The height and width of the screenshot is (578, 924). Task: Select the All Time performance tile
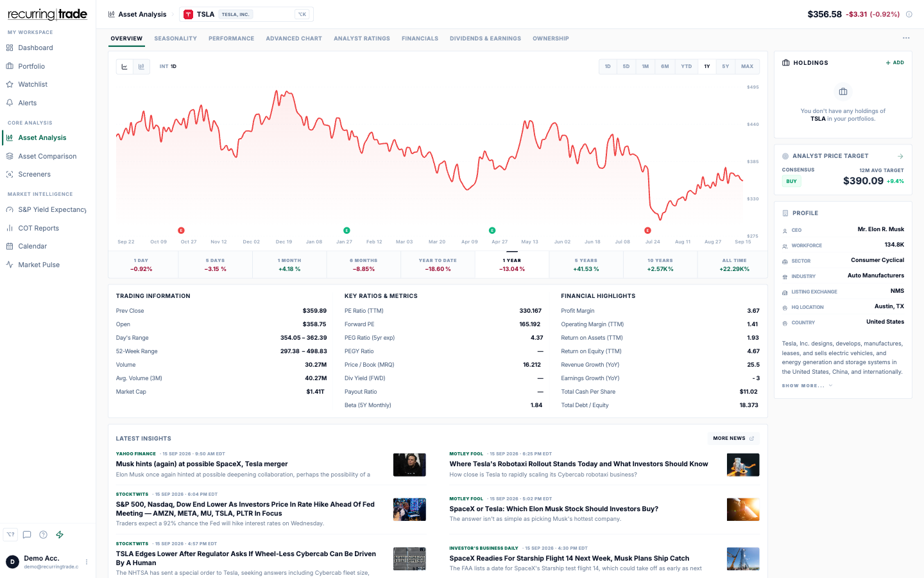734,265
